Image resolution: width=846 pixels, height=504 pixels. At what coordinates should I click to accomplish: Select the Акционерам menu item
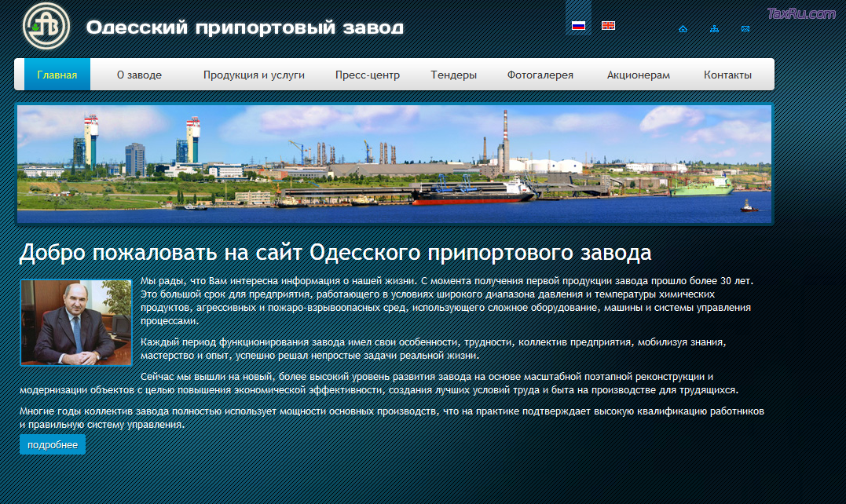(x=639, y=75)
